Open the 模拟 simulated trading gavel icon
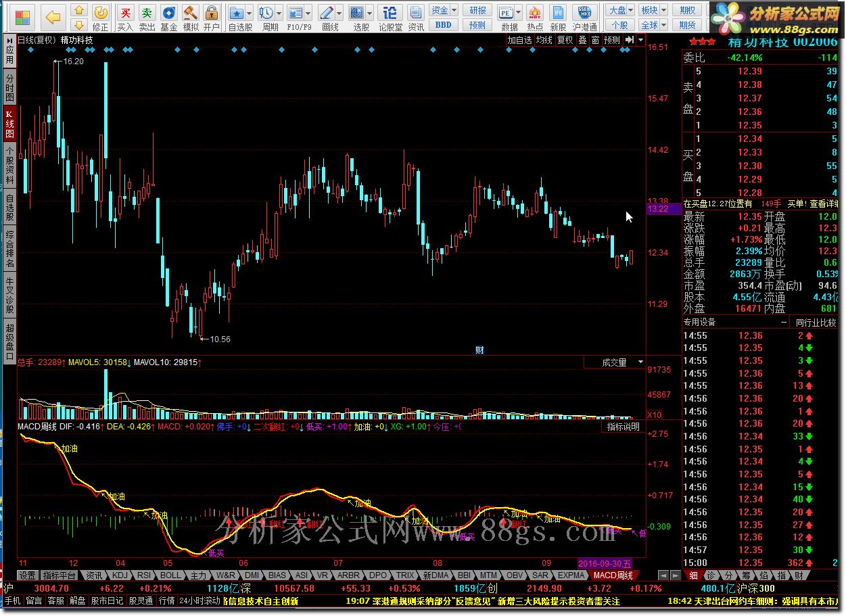Viewport: 846px width, 616px height. pyautogui.click(x=191, y=17)
